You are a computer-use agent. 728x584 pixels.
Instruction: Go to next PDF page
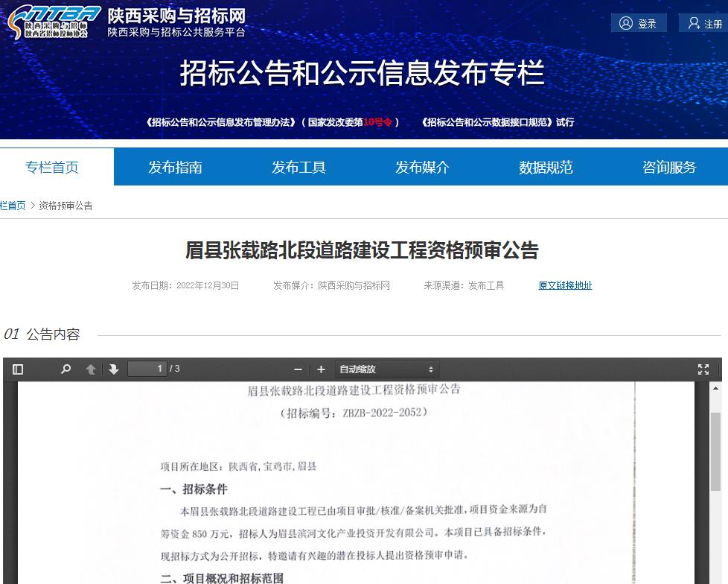(x=114, y=369)
